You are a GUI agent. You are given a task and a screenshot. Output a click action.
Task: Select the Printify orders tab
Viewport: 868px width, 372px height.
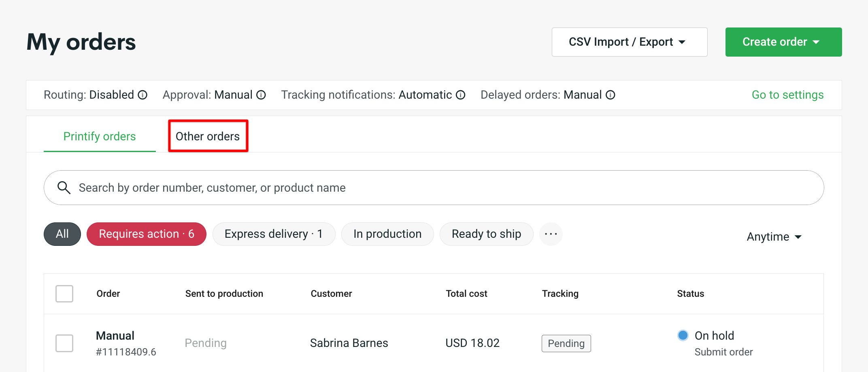coord(99,136)
